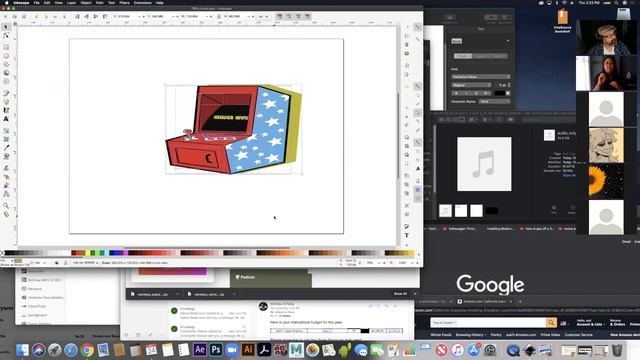
Task: Open Zoom from the dock
Action: coord(232,350)
